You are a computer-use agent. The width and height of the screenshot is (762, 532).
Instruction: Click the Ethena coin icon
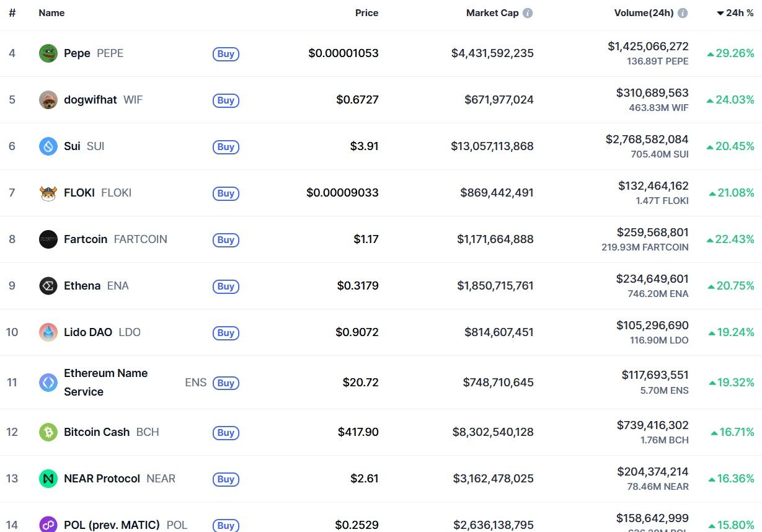click(x=48, y=286)
